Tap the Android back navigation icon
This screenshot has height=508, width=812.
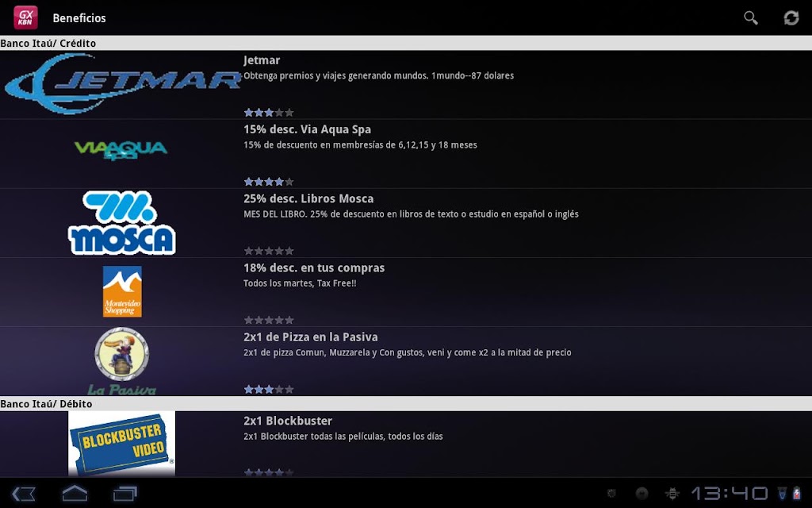(x=23, y=494)
